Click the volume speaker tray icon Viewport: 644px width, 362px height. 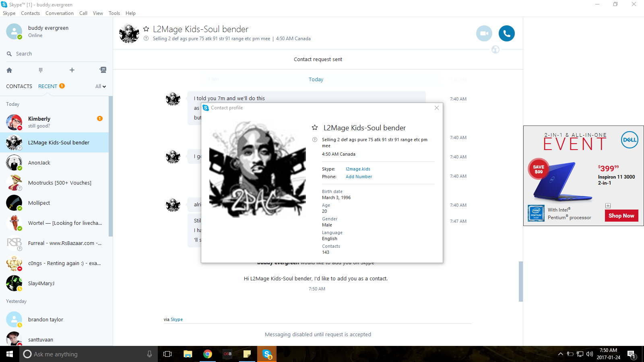coord(590,354)
